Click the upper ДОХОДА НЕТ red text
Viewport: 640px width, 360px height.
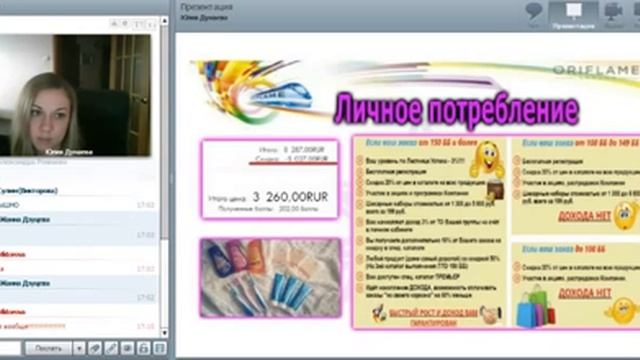(584, 216)
